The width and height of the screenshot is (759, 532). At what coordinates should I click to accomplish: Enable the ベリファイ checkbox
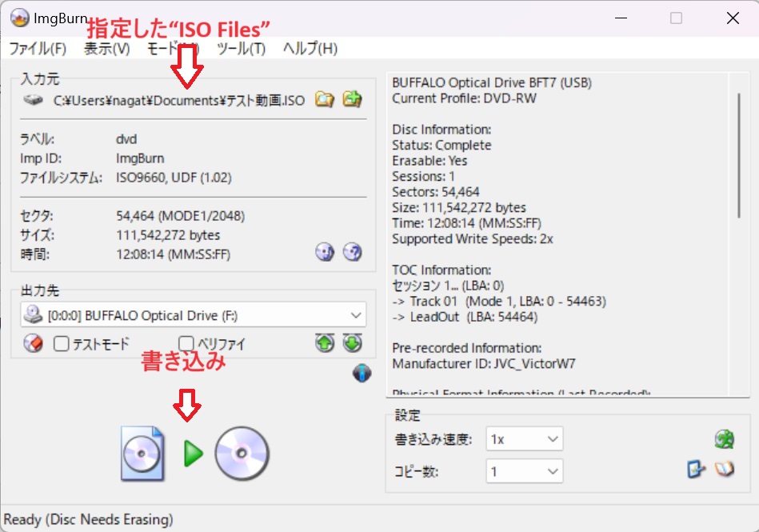(x=186, y=344)
